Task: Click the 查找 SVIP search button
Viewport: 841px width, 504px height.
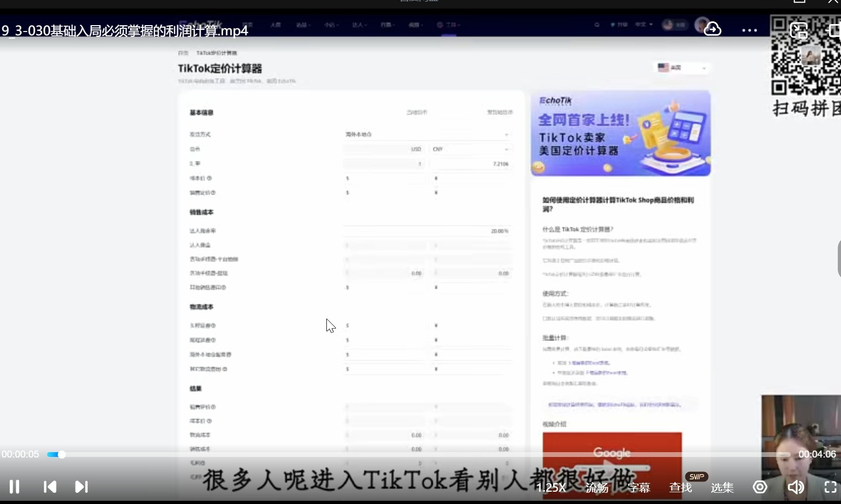Action: 681,487
